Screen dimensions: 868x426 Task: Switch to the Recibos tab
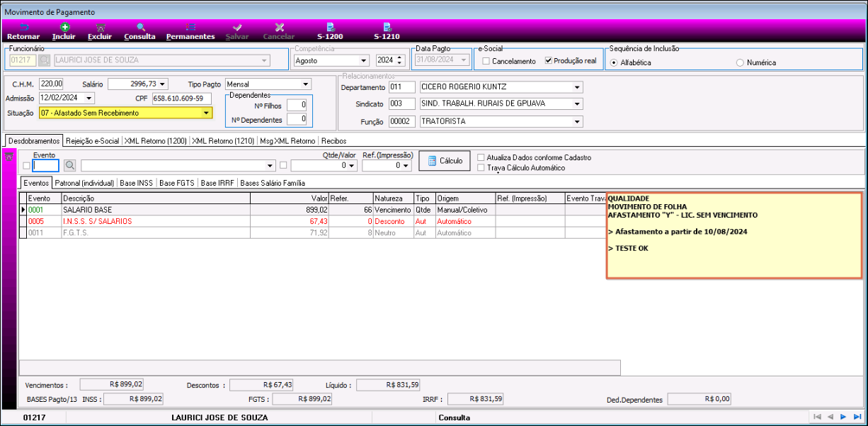point(333,141)
